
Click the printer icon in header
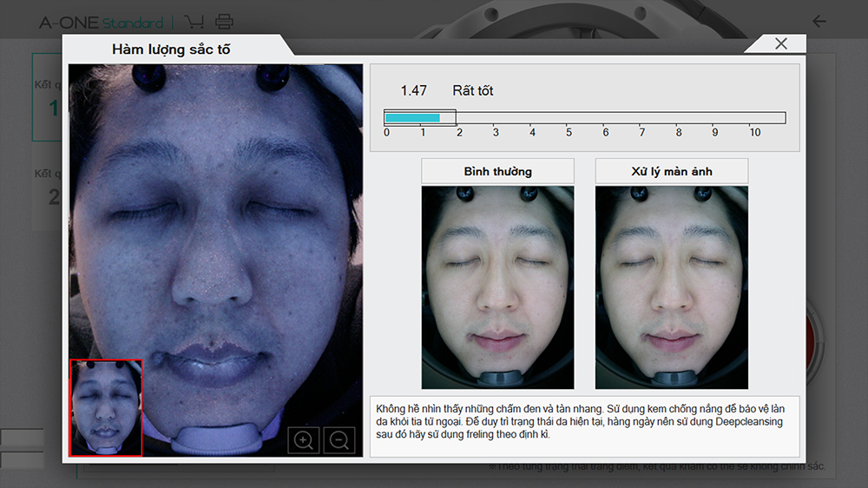(224, 22)
